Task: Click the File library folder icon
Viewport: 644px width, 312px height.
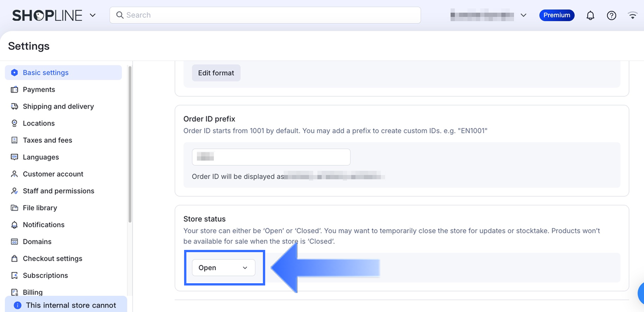Action: (14, 208)
